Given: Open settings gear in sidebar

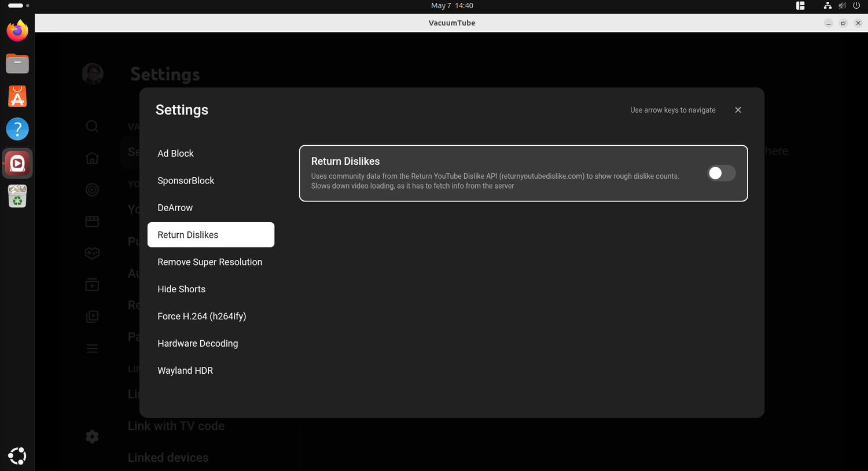Looking at the screenshot, I should [x=92, y=437].
